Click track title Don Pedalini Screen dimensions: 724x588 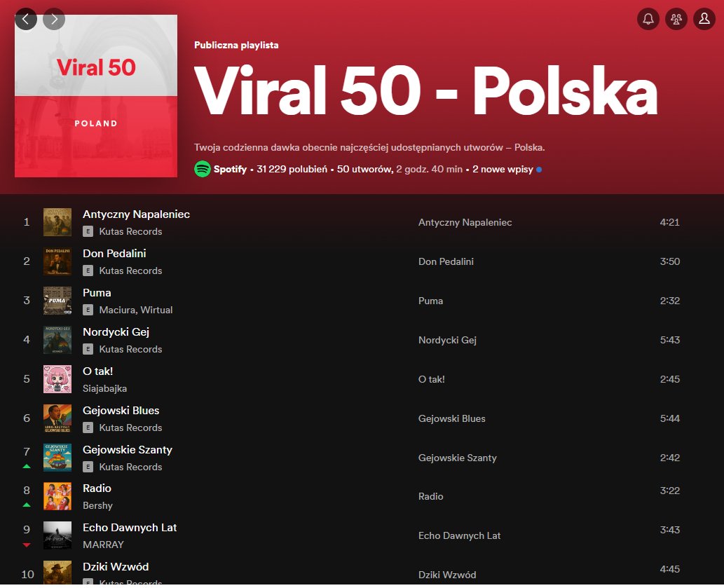click(x=114, y=254)
